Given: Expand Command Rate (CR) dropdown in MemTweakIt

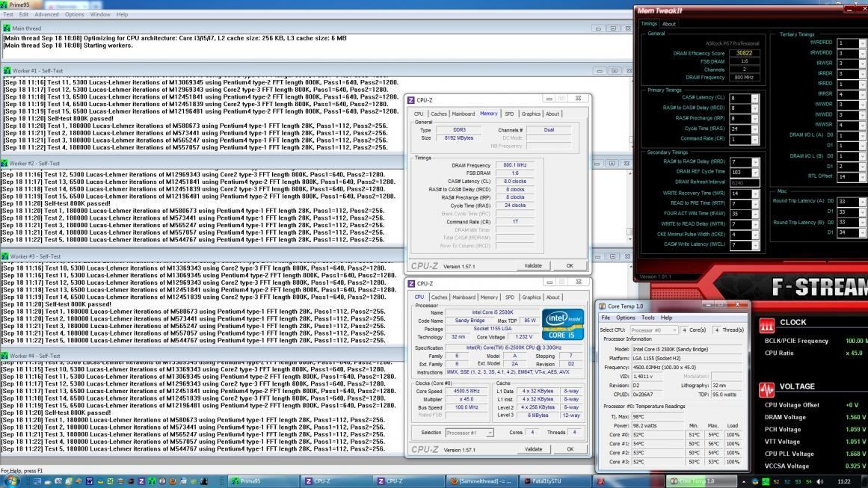Looking at the screenshot, I should click(x=754, y=140).
